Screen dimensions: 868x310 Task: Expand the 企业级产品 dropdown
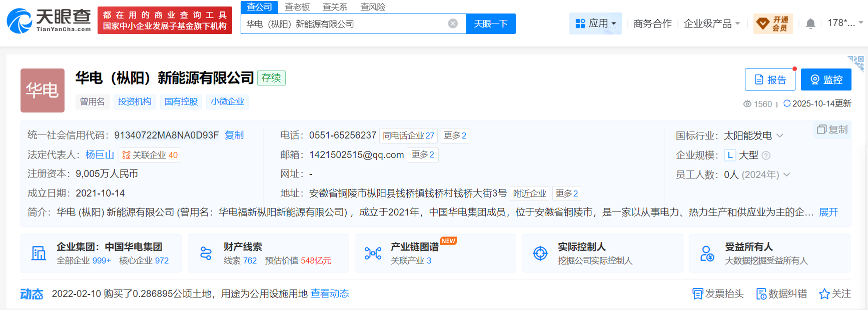tap(711, 23)
